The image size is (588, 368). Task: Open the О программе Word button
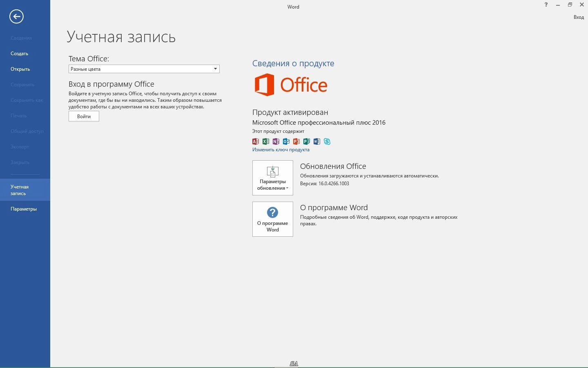click(x=273, y=219)
